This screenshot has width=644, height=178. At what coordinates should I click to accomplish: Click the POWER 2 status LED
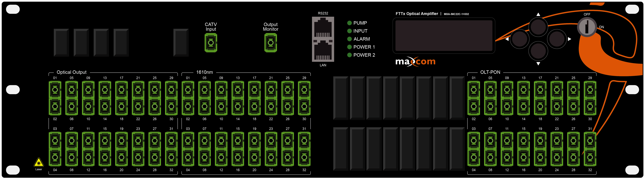(x=349, y=55)
